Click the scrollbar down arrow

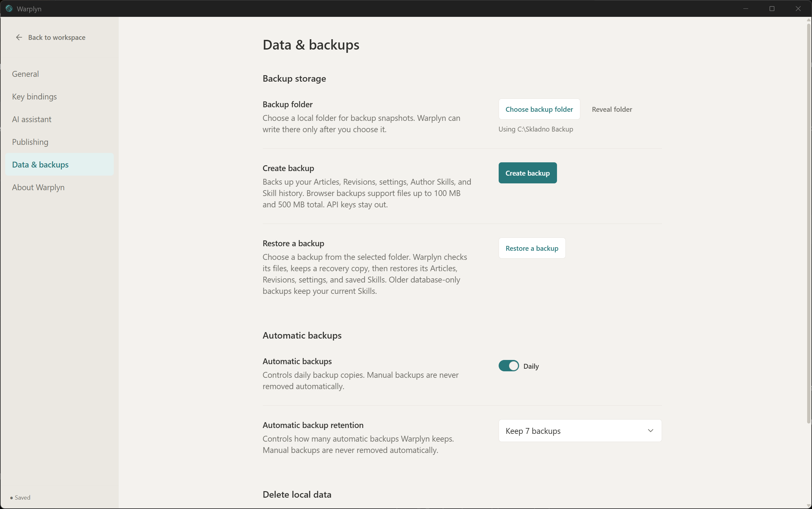pos(809,505)
